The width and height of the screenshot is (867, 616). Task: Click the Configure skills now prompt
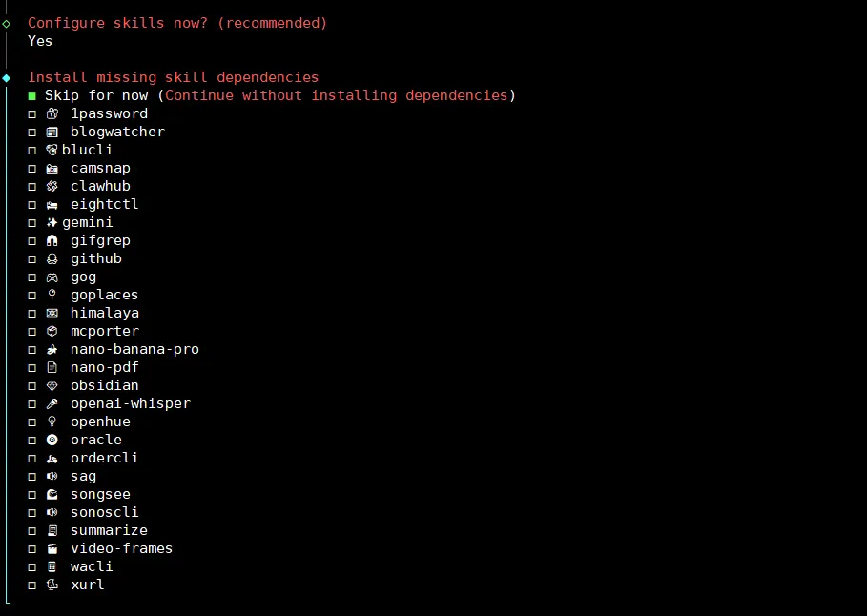click(x=176, y=23)
